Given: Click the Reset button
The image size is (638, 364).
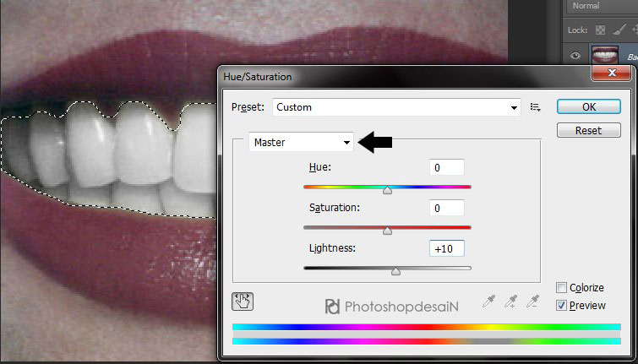Looking at the screenshot, I should click(x=588, y=131).
